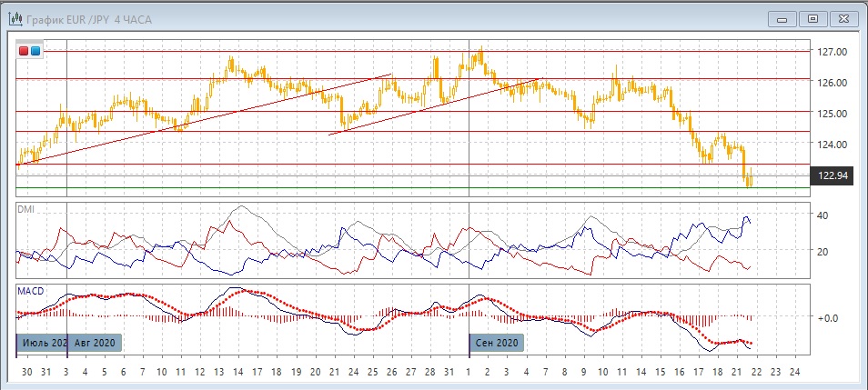Click the blue square icon on chart
This screenshot has width=868, height=390.
35,51
